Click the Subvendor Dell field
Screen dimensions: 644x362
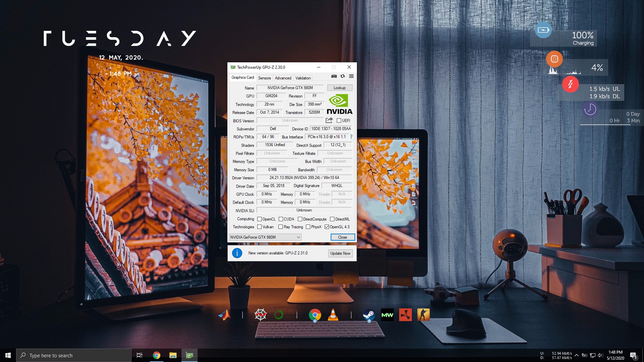point(273,129)
